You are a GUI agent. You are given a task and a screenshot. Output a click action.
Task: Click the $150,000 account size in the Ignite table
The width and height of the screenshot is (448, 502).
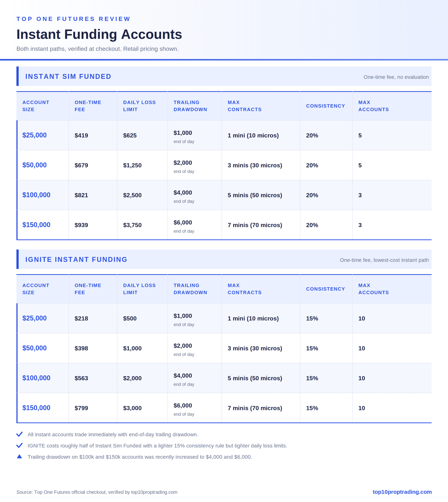tap(36, 408)
